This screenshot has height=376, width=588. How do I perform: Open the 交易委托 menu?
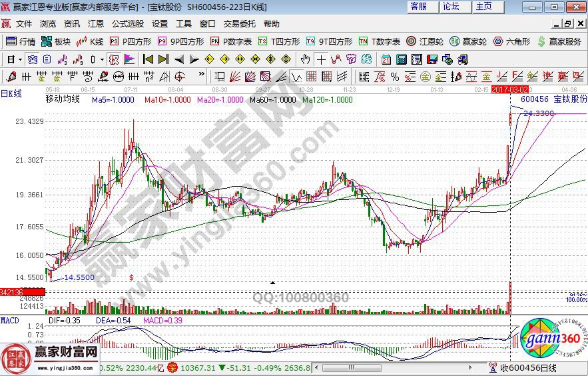click(x=239, y=23)
